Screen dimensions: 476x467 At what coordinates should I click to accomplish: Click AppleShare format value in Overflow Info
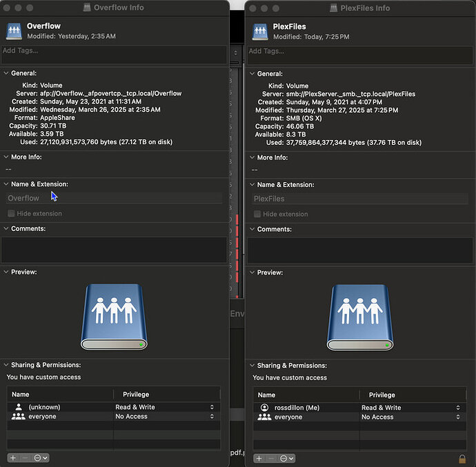(x=57, y=117)
